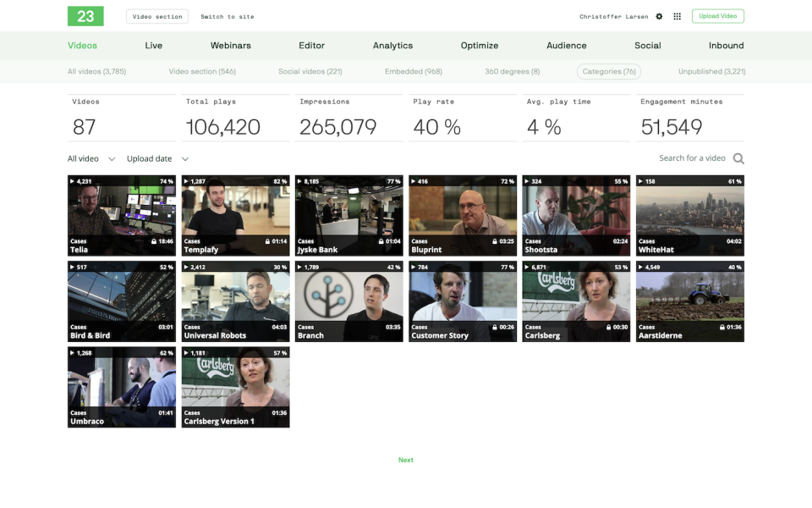The height and width of the screenshot is (508, 812).
Task: Switch to the Optimize tab
Action: click(x=480, y=46)
